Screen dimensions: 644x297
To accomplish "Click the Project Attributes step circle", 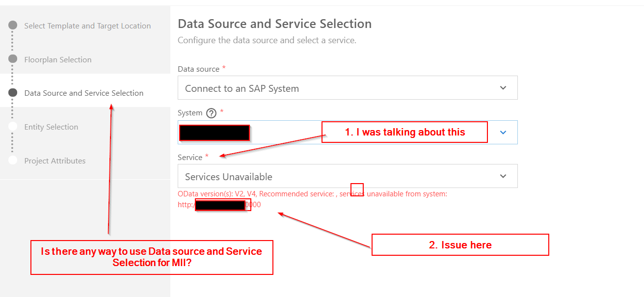I will [x=13, y=160].
